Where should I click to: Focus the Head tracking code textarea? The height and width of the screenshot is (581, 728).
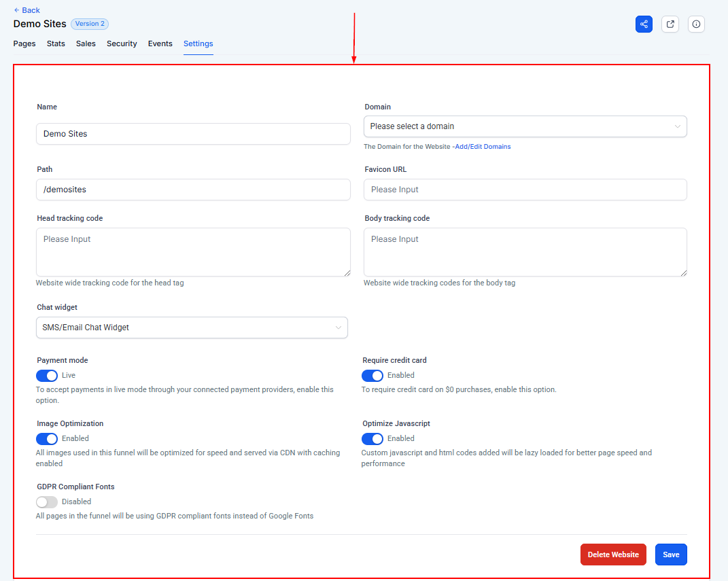pyautogui.click(x=193, y=252)
